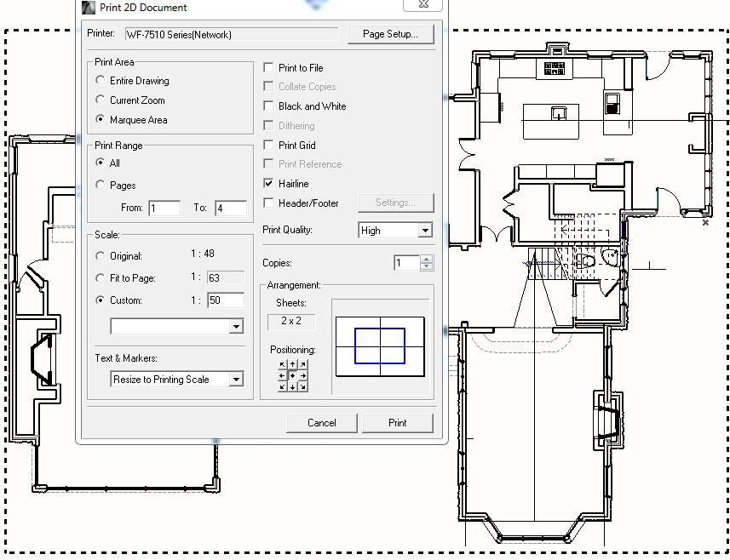
Task: Click the Page Setup button
Action: (390, 34)
